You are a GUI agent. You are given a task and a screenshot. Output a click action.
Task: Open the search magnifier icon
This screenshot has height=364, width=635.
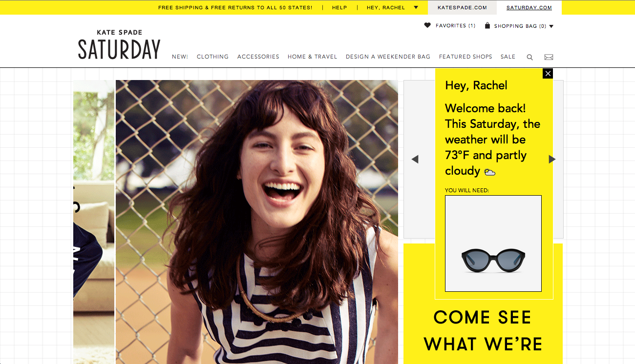(529, 57)
